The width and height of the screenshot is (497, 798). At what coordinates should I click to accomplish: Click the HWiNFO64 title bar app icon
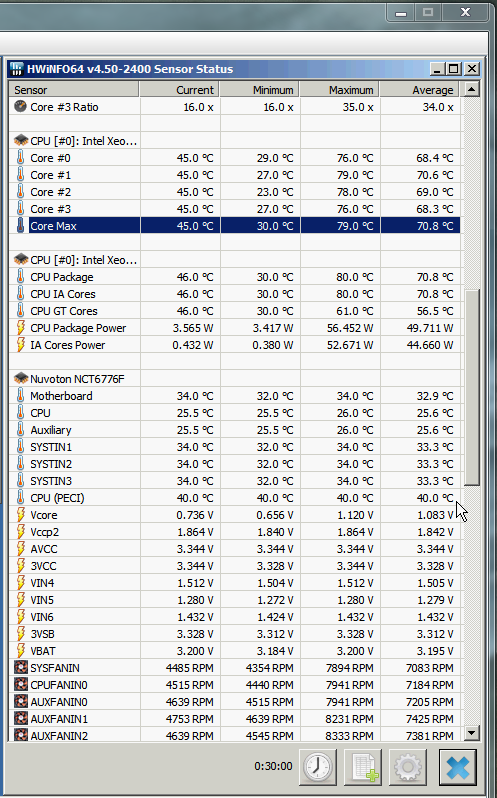[x=17, y=69]
